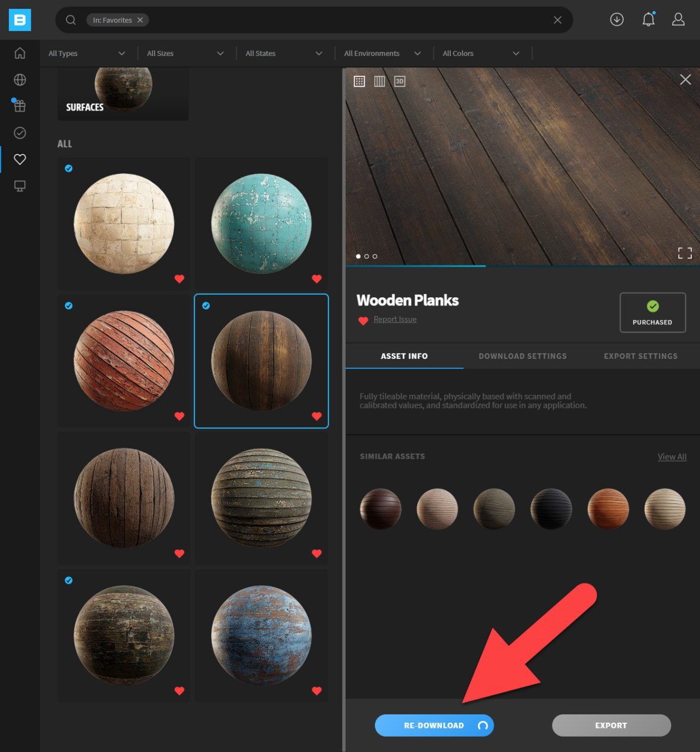Open the downloads icon in header

(617, 19)
